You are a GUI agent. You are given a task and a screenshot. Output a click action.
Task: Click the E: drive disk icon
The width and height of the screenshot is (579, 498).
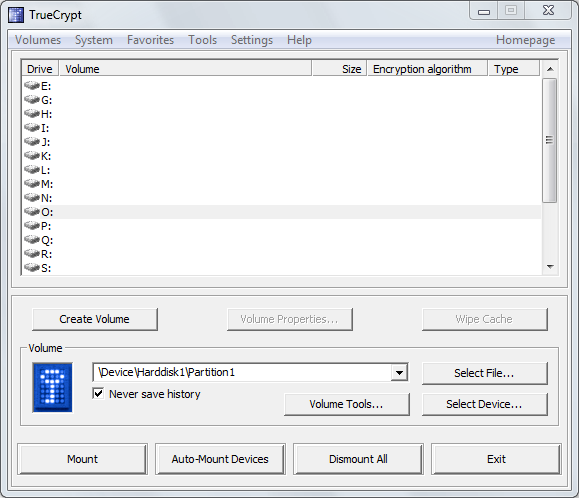tap(32, 86)
